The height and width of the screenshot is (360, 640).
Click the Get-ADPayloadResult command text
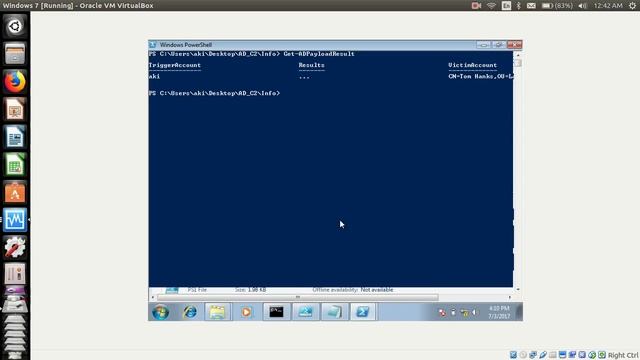click(x=319, y=54)
